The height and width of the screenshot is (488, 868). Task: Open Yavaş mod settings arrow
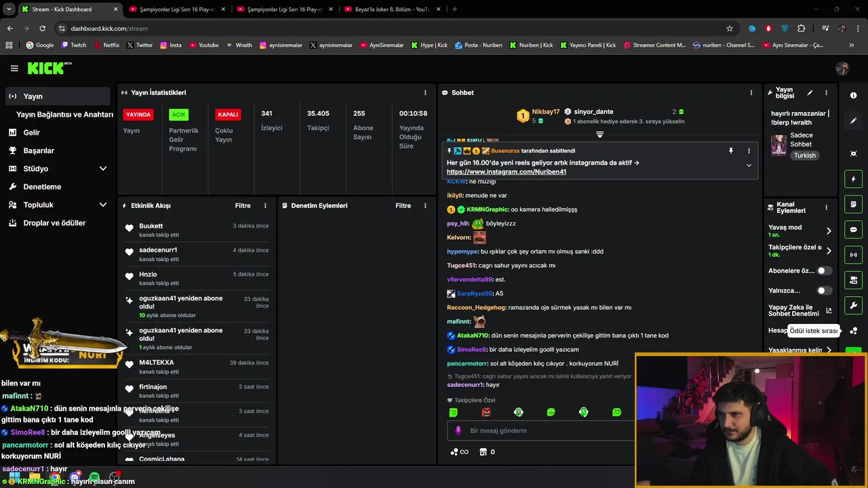point(829,231)
